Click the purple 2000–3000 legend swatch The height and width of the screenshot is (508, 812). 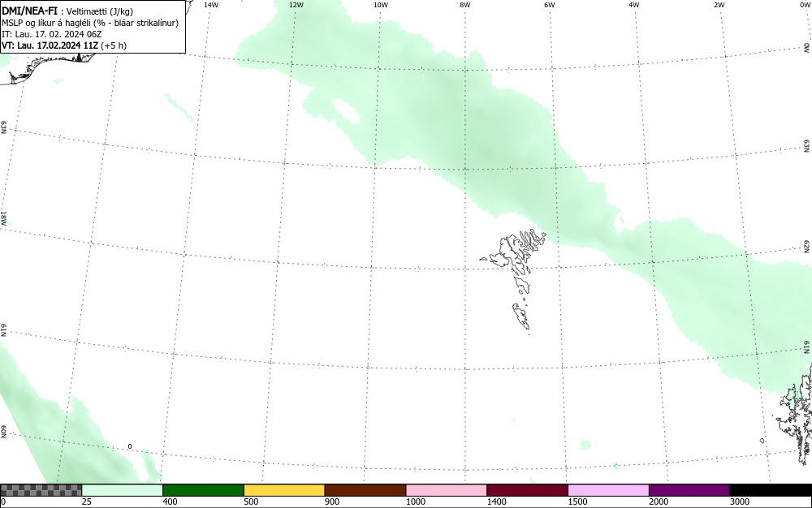pyautogui.click(x=689, y=490)
